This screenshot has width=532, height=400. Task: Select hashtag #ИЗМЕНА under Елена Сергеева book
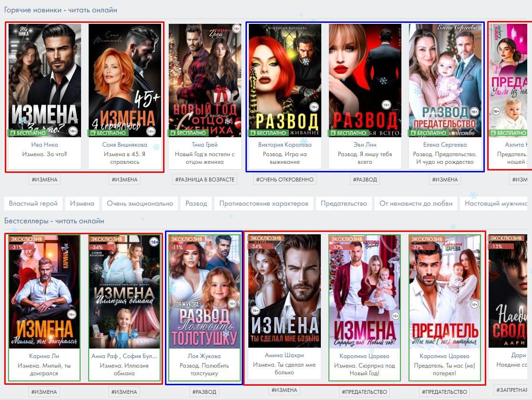(x=445, y=180)
